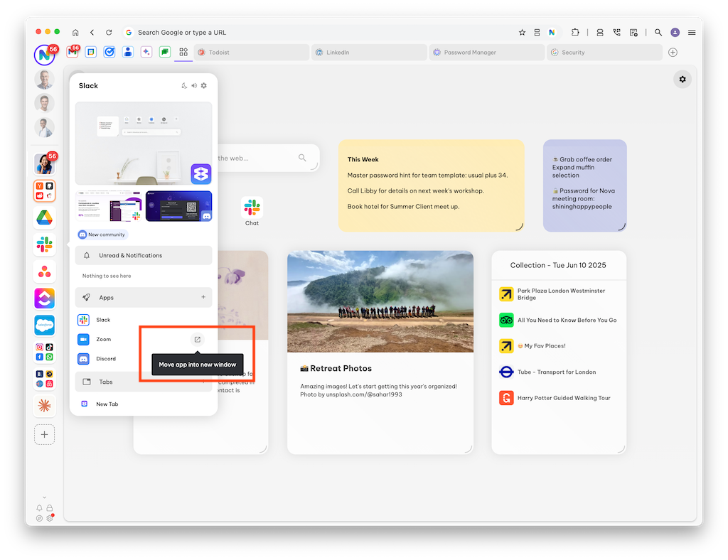Bookmark page with the star icon
Image resolution: width=728 pixels, height=560 pixels.
pyautogui.click(x=522, y=33)
